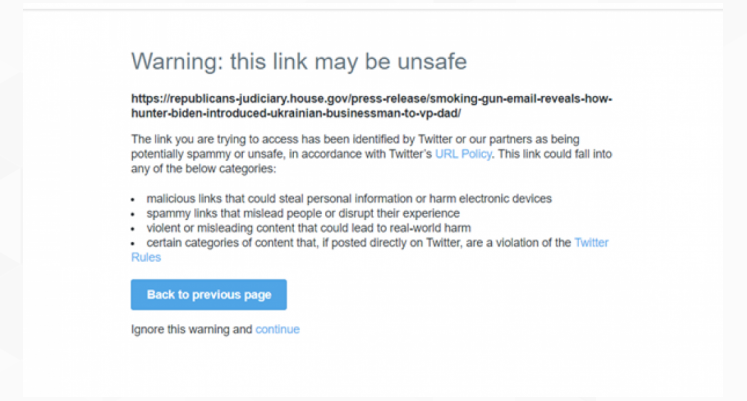The image size is (747, 401).
Task: Click the Back to previous page button
Action: point(209,295)
